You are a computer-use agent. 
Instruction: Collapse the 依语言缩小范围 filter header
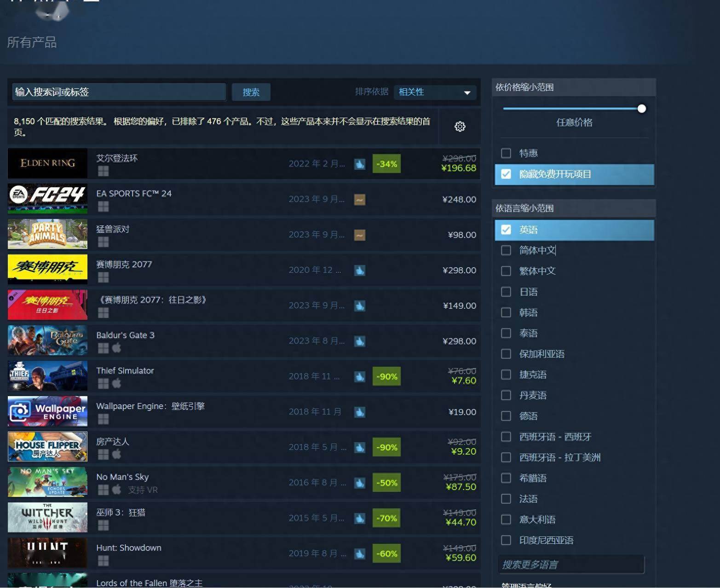pos(574,208)
